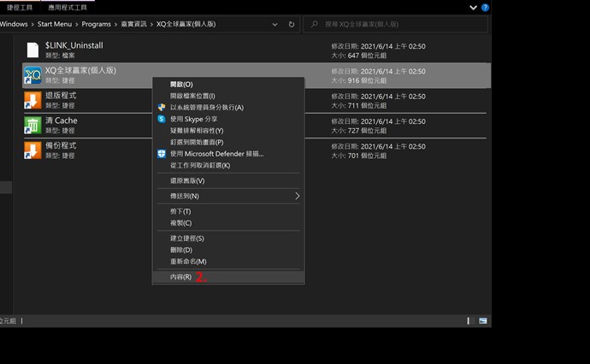Click the Programs breadcrumb in the address path
Viewport: 590px width, 364px height.
(97, 24)
